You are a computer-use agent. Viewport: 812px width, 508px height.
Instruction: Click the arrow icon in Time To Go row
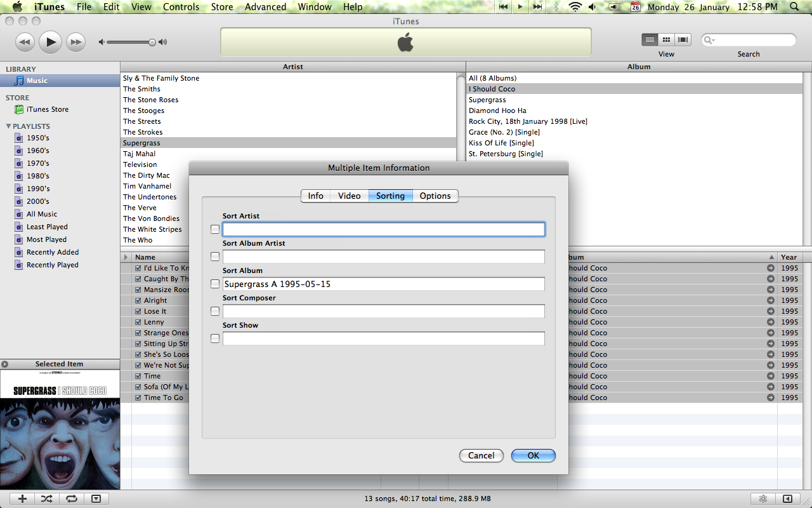coord(771,398)
